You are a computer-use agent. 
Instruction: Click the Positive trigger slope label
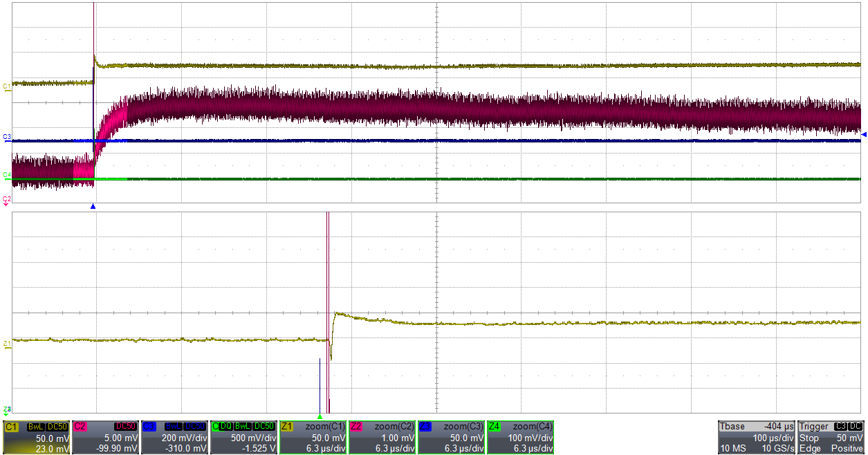click(x=849, y=449)
